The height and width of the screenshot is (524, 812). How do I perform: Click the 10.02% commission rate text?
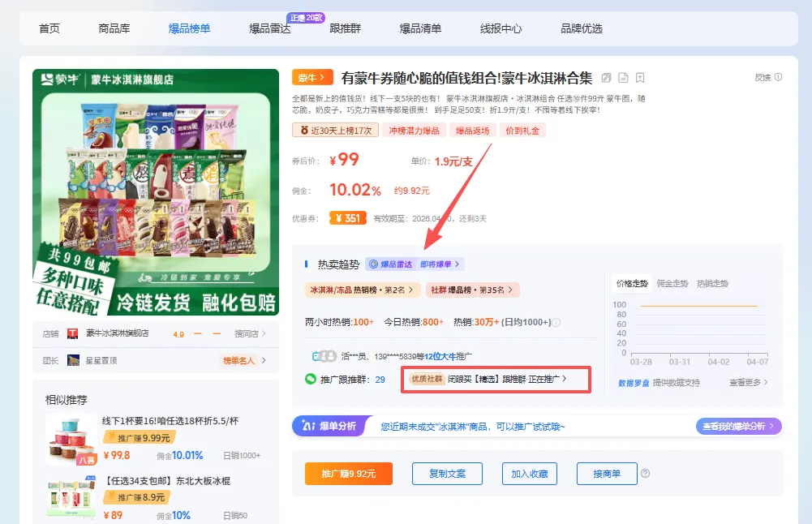[355, 190]
